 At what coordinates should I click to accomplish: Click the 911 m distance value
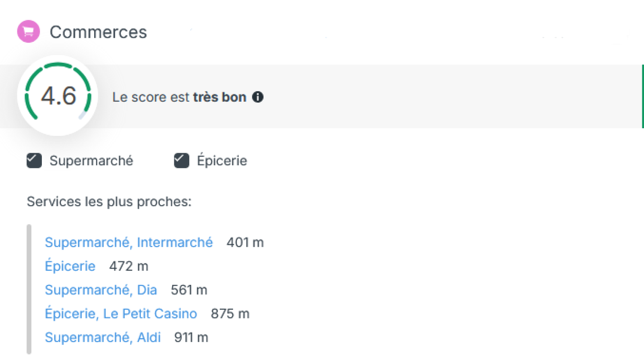click(x=191, y=337)
